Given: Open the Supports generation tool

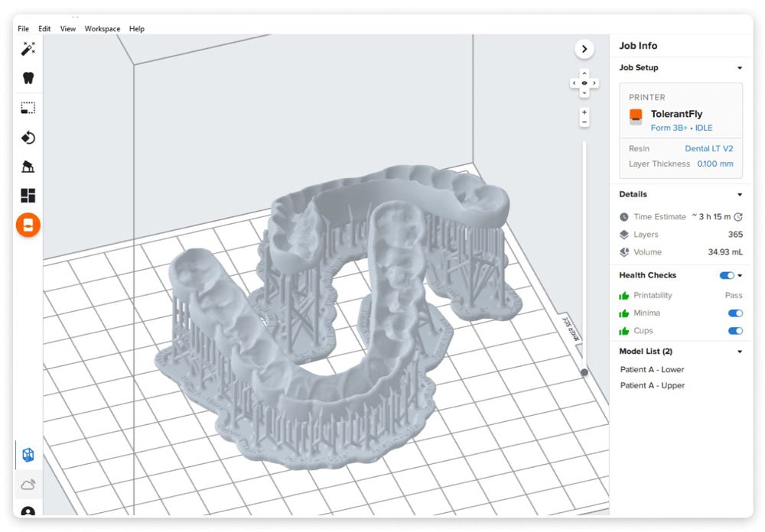Looking at the screenshot, I should (28, 167).
